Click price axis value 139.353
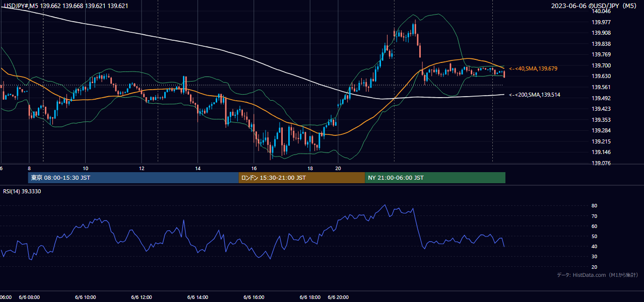Image resolution: width=644 pixels, height=302 pixels. (601, 120)
